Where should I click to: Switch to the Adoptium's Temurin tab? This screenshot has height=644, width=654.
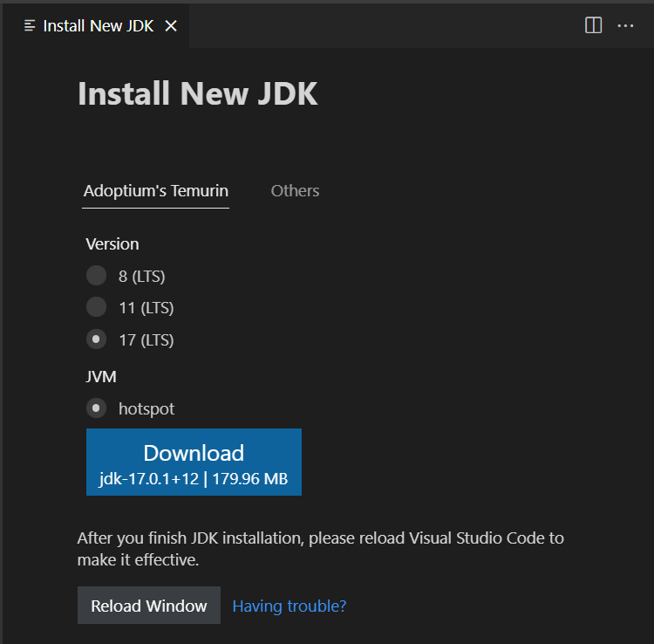coord(156,191)
